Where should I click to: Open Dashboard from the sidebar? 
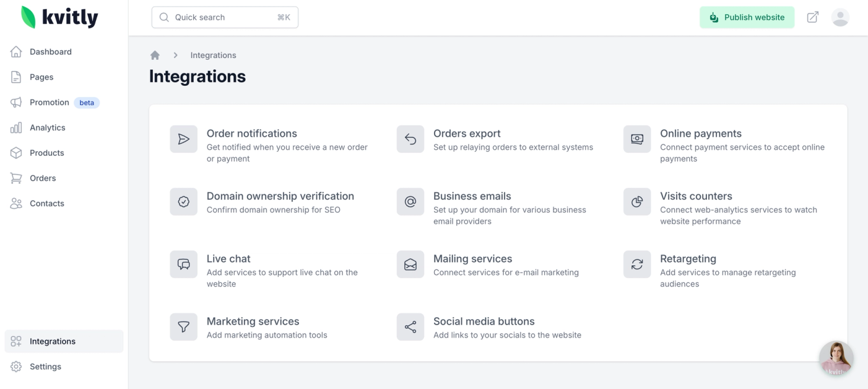pos(50,52)
